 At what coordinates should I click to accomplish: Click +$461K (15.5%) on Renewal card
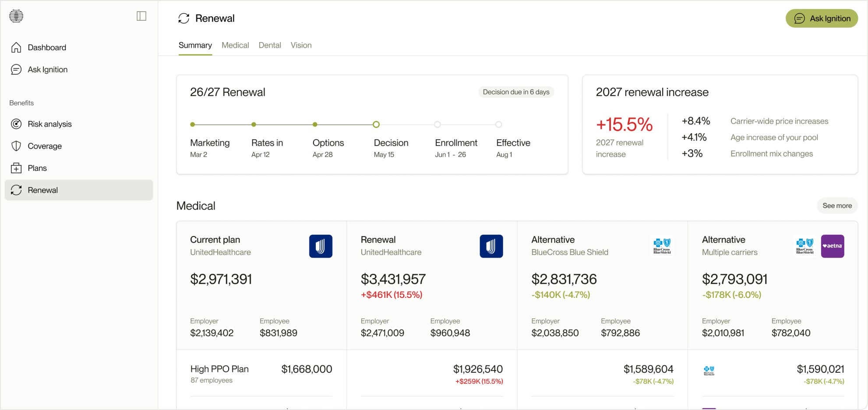point(392,295)
